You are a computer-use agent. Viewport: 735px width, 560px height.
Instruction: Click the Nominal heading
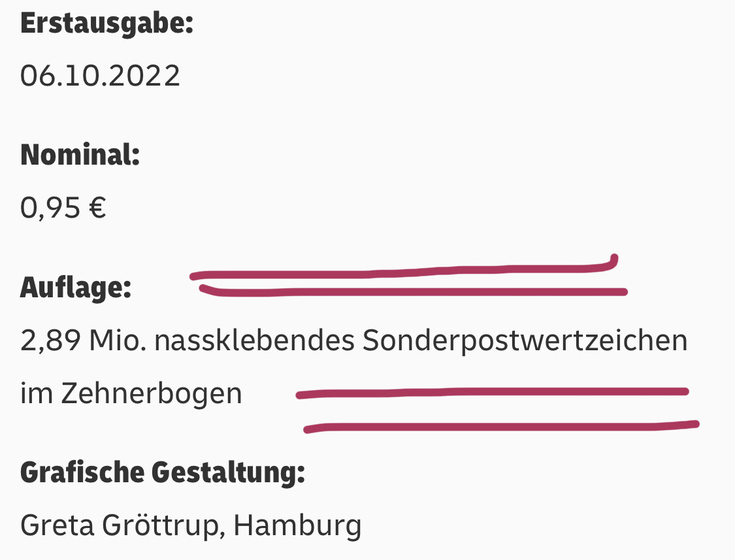coord(80,156)
